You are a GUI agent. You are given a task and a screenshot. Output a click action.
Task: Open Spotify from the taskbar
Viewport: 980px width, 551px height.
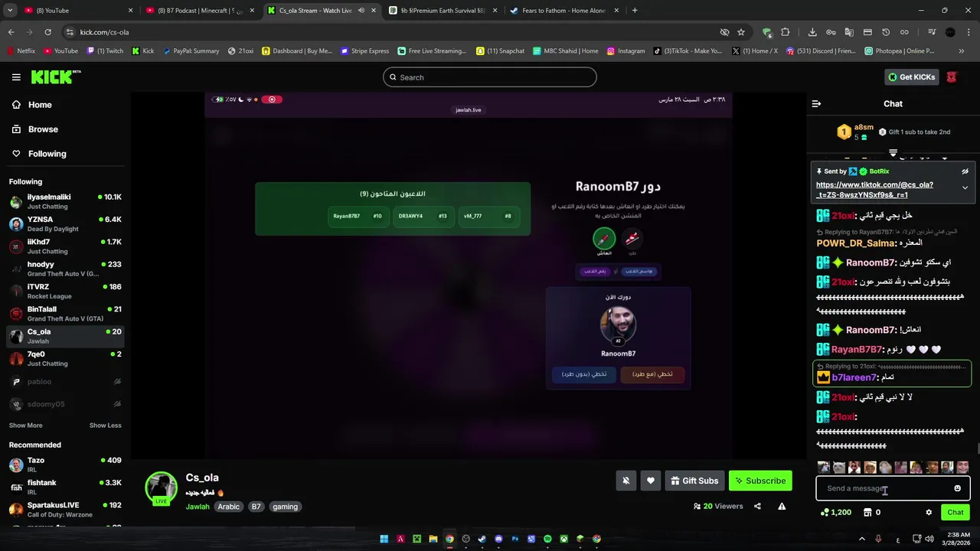coord(547,539)
